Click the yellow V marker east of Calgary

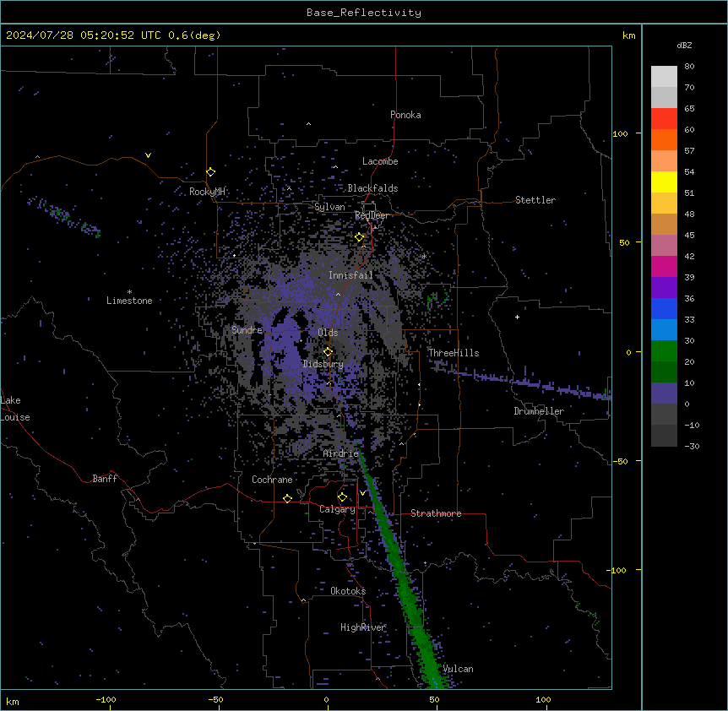click(x=362, y=493)
